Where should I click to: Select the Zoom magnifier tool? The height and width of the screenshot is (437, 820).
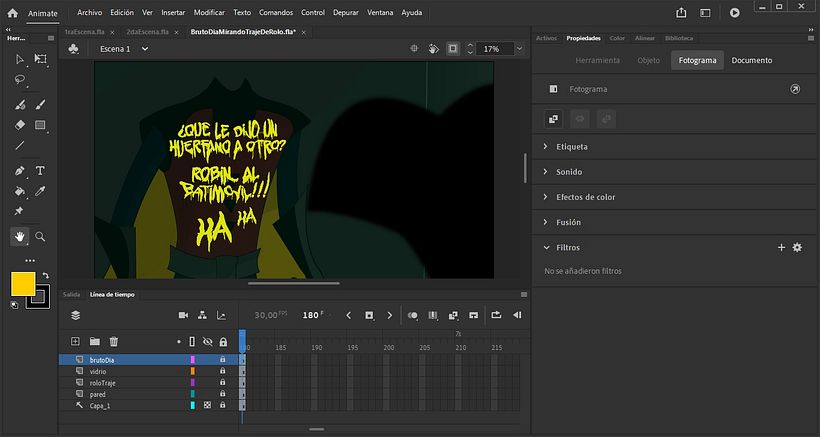(40, 237)
